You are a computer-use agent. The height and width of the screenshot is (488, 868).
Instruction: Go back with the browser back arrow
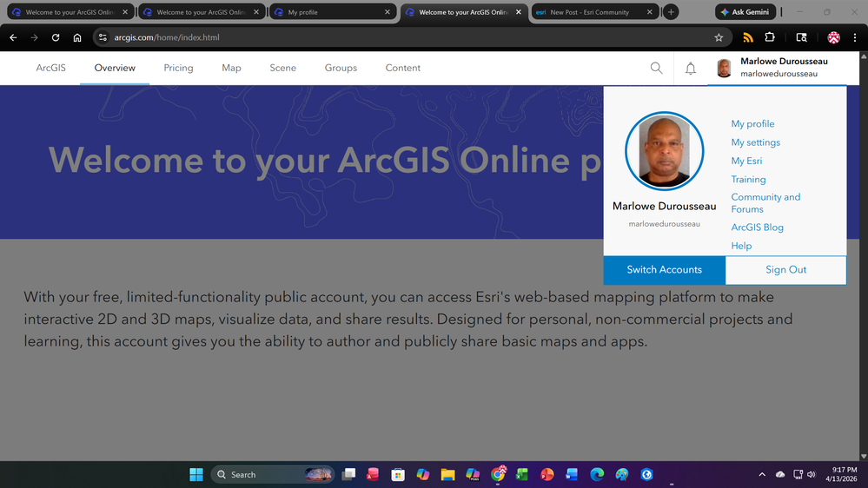point(13,37)
